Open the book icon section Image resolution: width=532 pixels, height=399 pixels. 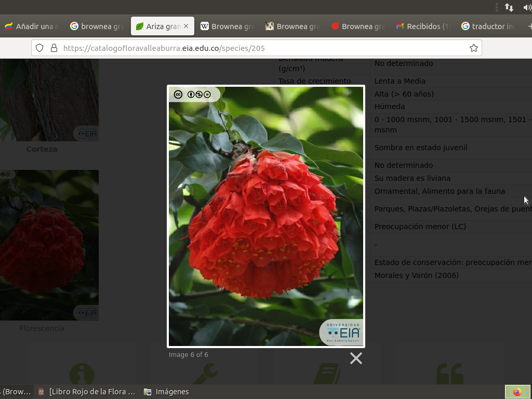tap(327, 374)
